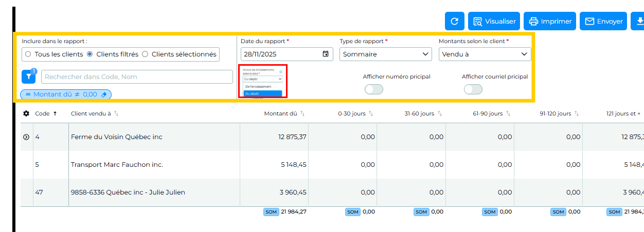Open the Type de rapport dropdown

pos(386,54)
